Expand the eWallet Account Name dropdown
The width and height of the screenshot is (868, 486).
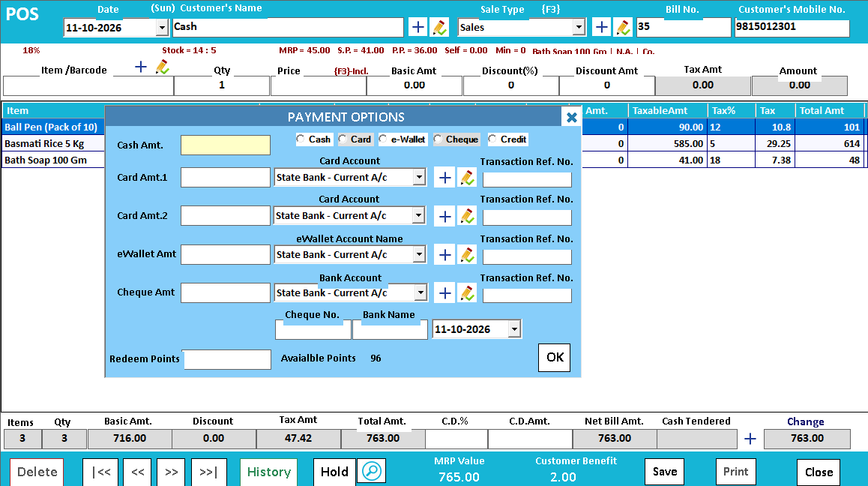click(x=419, y=254)
